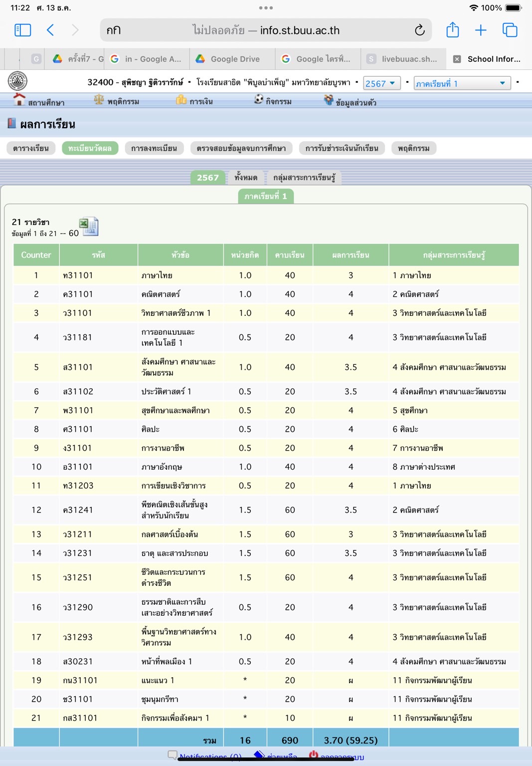Select the ตรวจสอบข้อมูลจบการศึกษา button

pyautogui.click(x=241, y=148)
